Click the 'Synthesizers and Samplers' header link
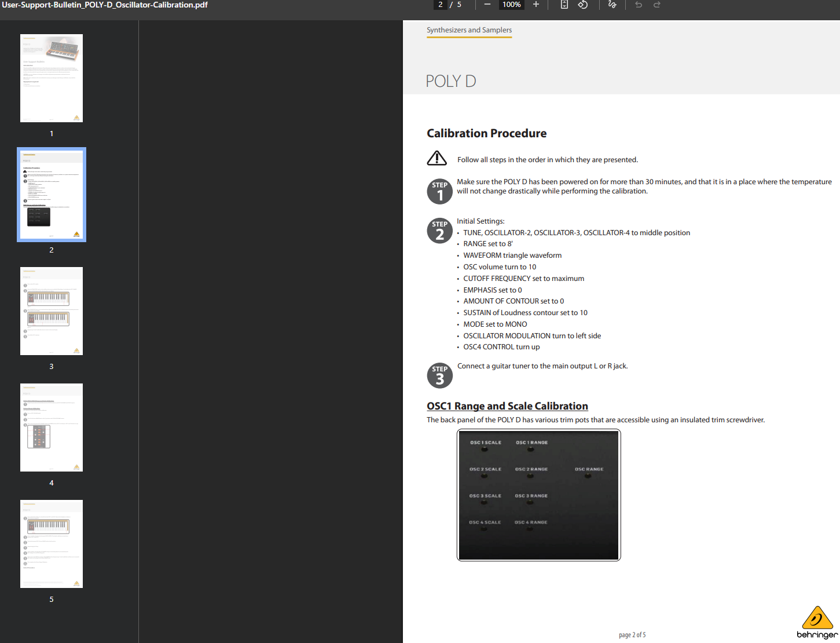 (x=469, y=30)
